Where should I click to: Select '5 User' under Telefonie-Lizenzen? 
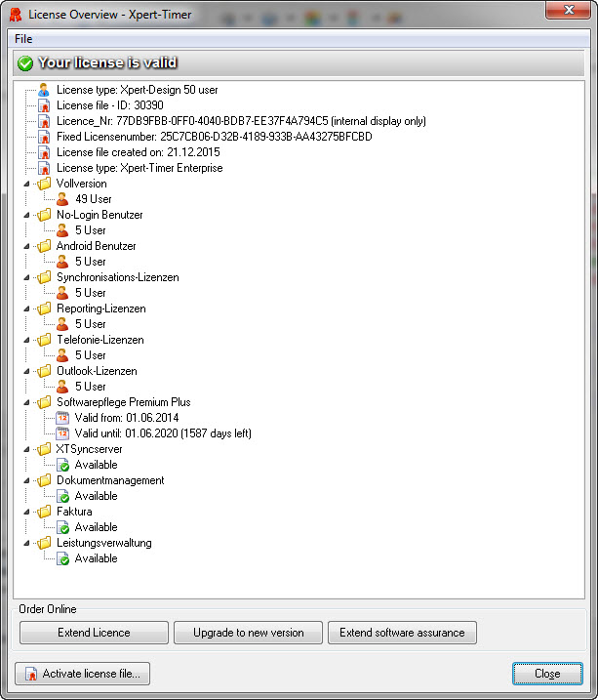coord(91,355)
